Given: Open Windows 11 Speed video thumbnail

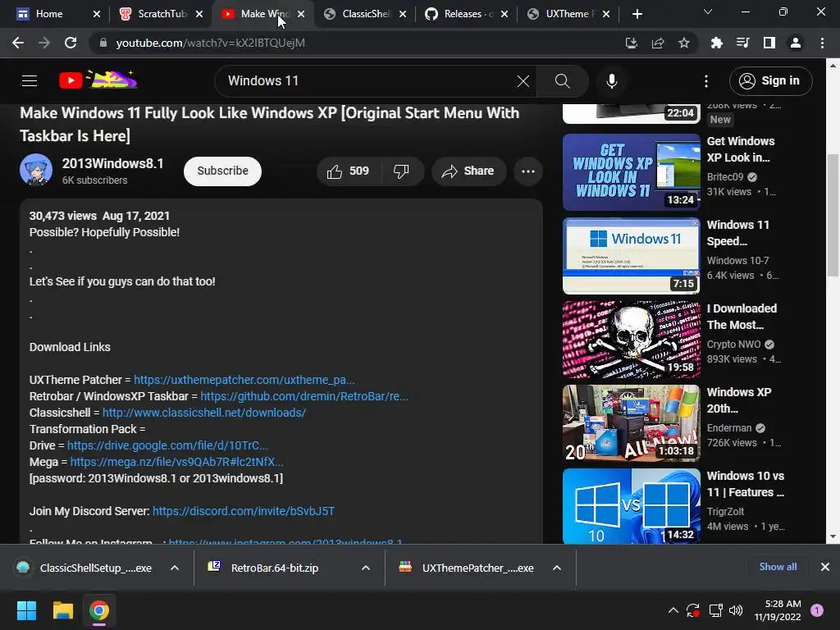Looking at the screenshot, I should [632, 256].
